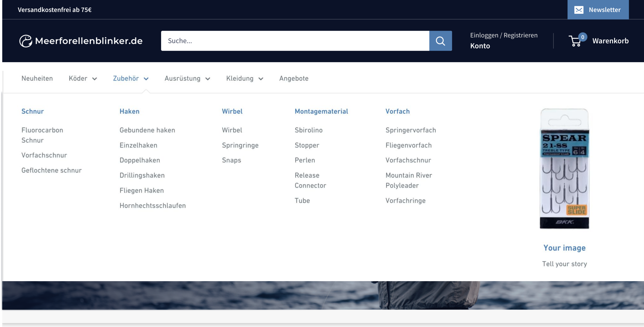This screenshot has height=327, width=644.
Task: Click the Angebote menu item
Action: point(294,78)
